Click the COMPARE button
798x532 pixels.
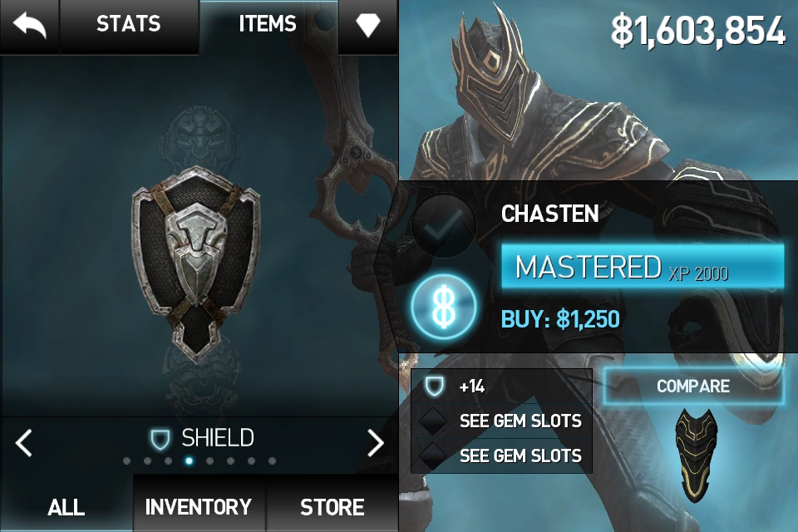(693, 386)
